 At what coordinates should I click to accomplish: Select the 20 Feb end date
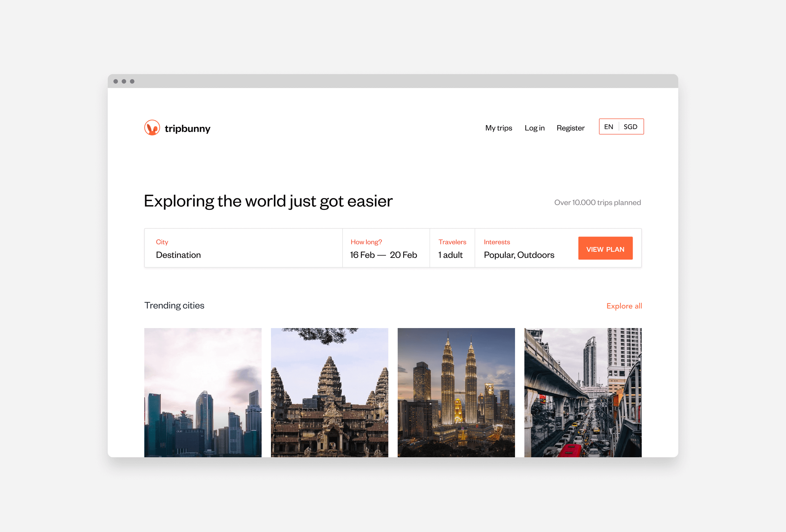[403, 255]
